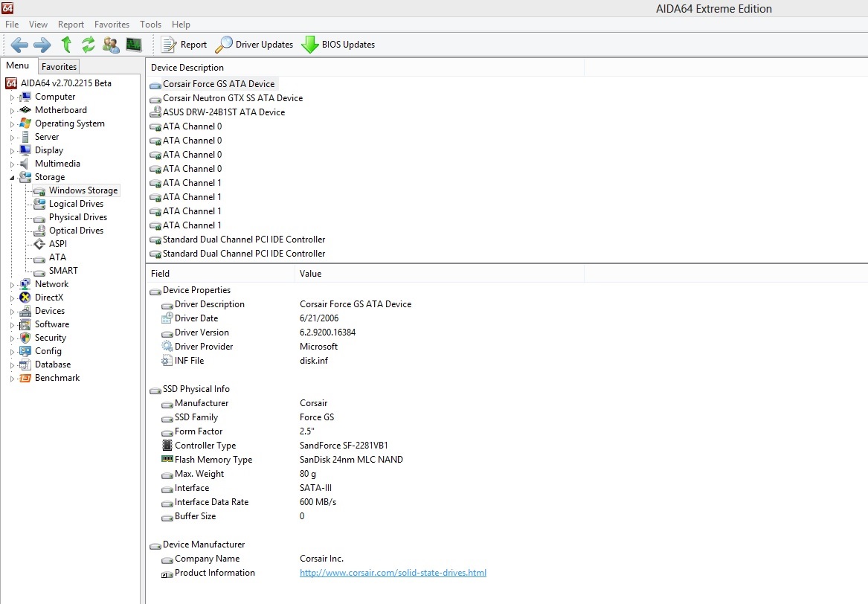
Task: Click the Flash Memory Type field row
Action: pyautogui.click(x=213, y=460)
